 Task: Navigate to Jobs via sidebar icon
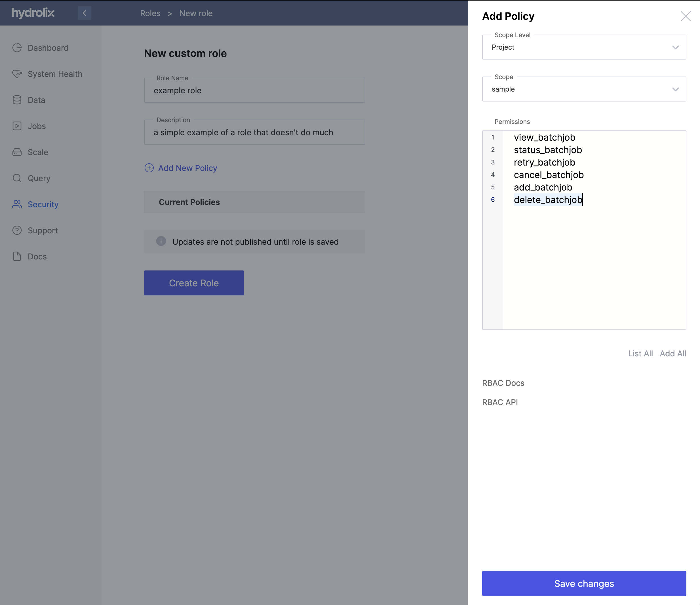coord(17,126)
